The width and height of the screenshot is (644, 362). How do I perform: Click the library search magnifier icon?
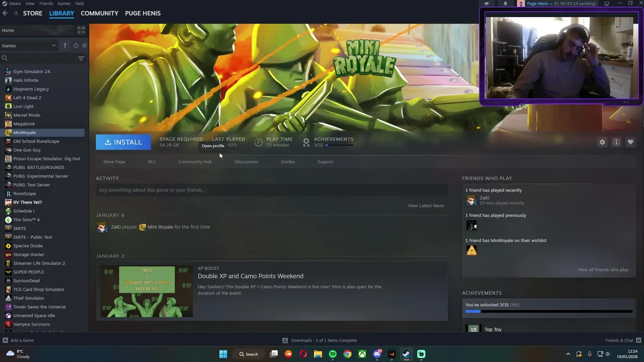click(5, 58)
